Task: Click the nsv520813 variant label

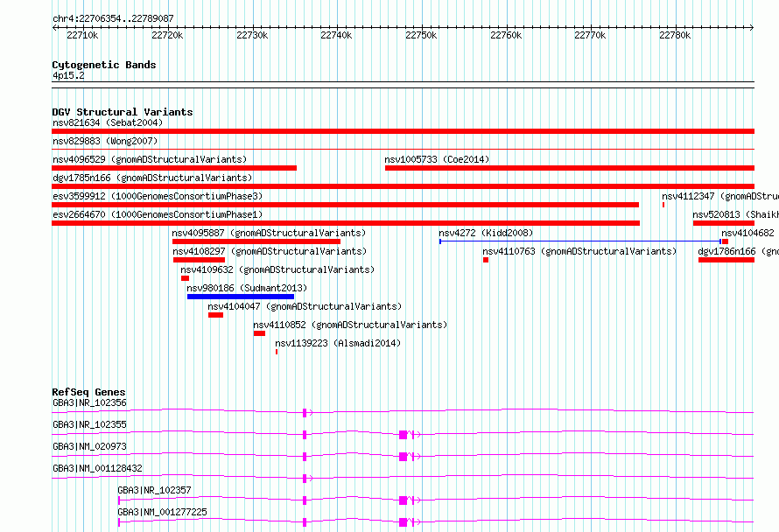Action: tap(736, 214)
